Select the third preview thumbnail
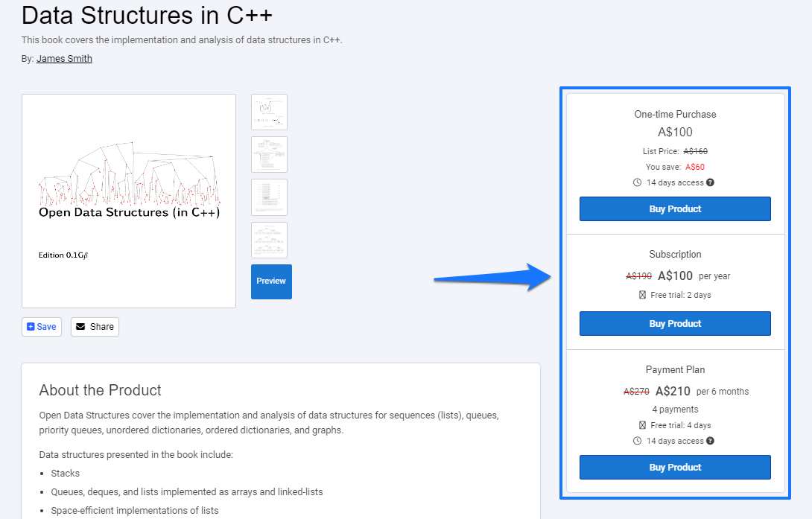 point(269,197)
